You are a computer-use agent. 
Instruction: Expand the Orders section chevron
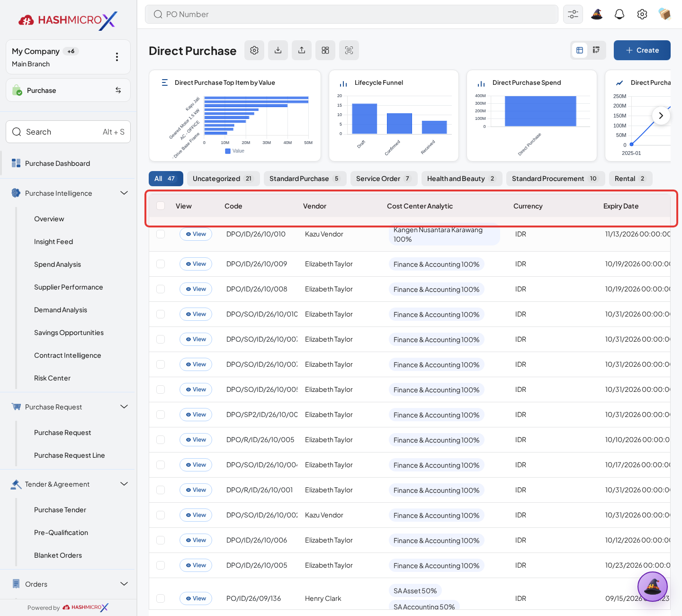click(124, 584)
